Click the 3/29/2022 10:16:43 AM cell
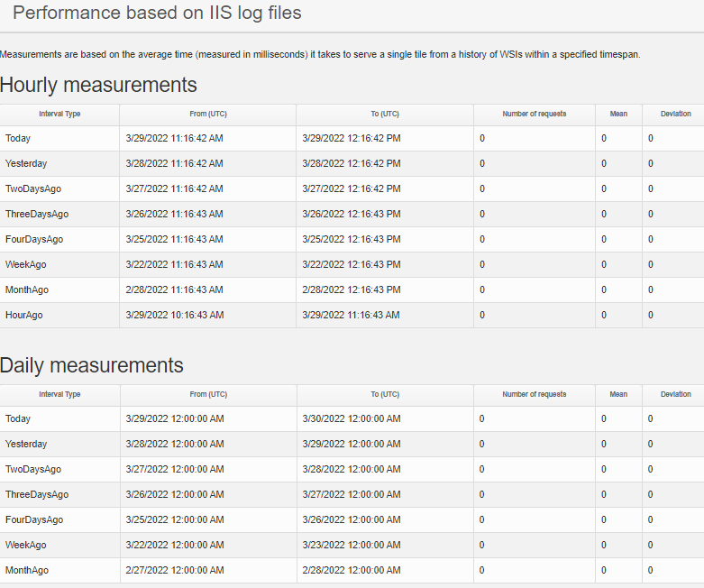The image size is (704, 588). click(174, 316)
